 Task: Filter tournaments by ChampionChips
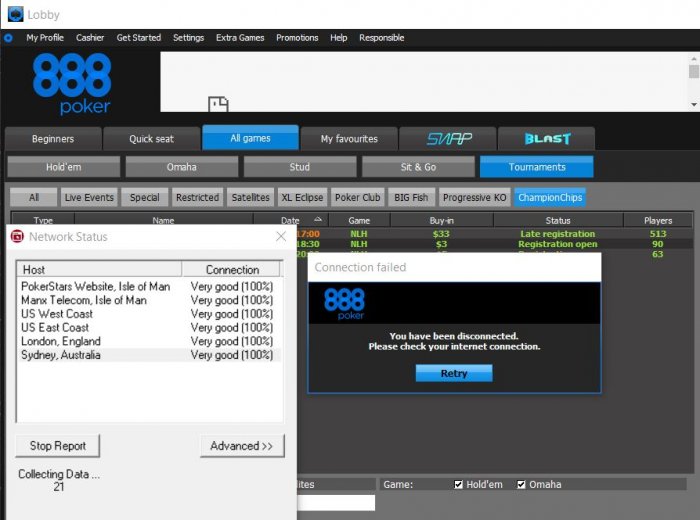pyautogui.click(x=550, y=197)
